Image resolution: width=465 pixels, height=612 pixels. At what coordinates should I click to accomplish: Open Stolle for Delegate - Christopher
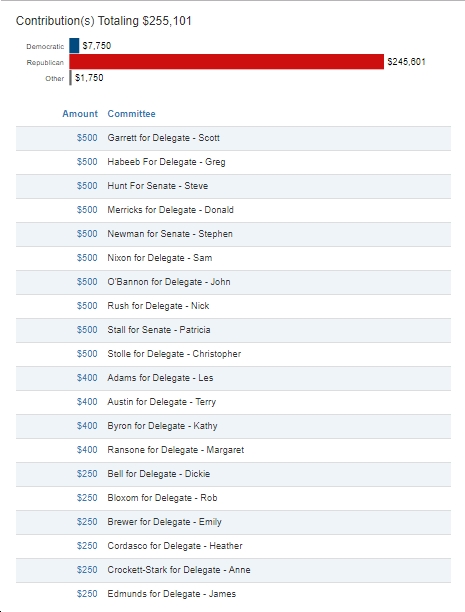point(174,354)
